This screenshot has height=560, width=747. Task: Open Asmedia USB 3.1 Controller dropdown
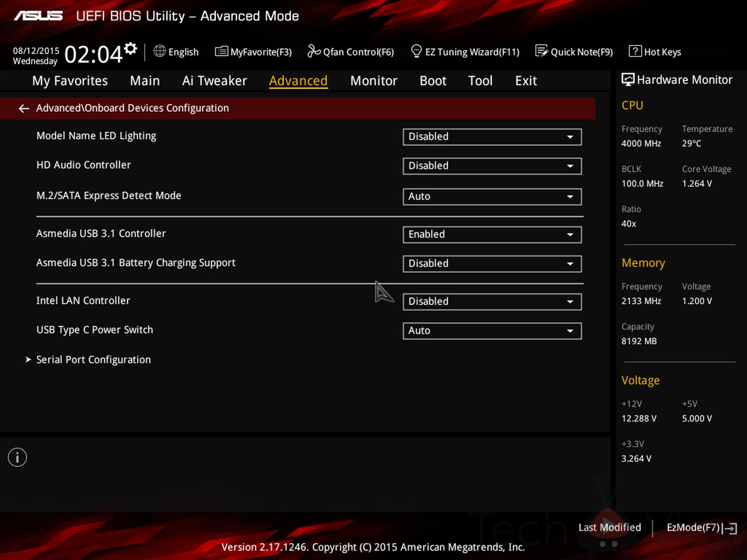[492, 234]
